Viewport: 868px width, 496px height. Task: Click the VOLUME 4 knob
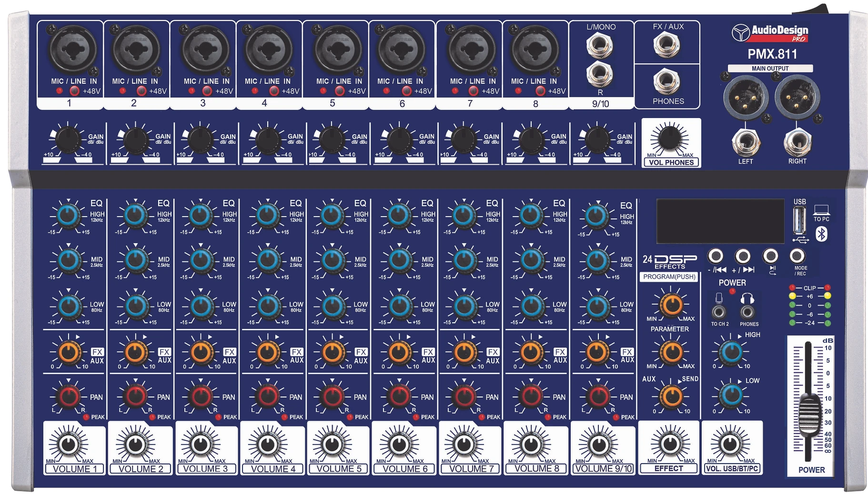[268, 445]
